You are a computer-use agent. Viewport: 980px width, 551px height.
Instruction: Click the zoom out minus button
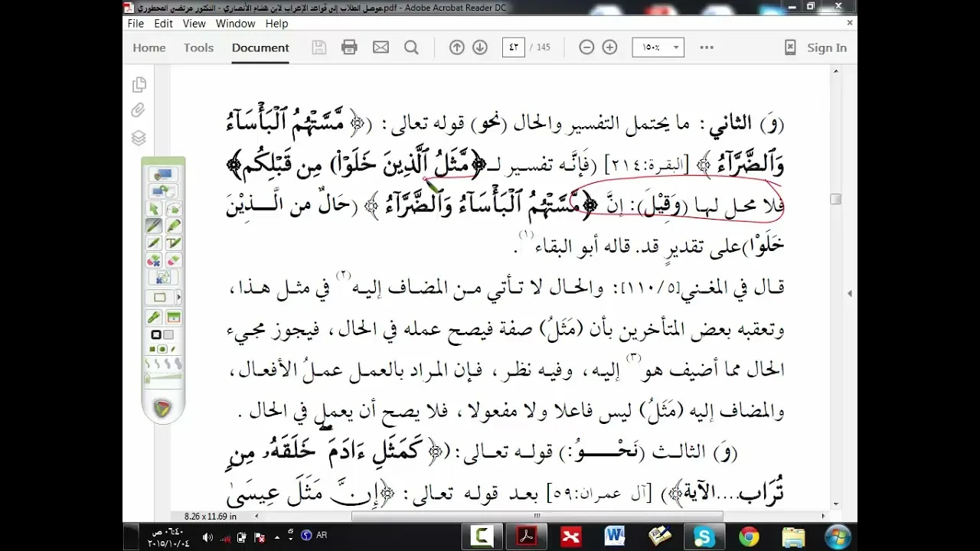(x=586, y=47)
